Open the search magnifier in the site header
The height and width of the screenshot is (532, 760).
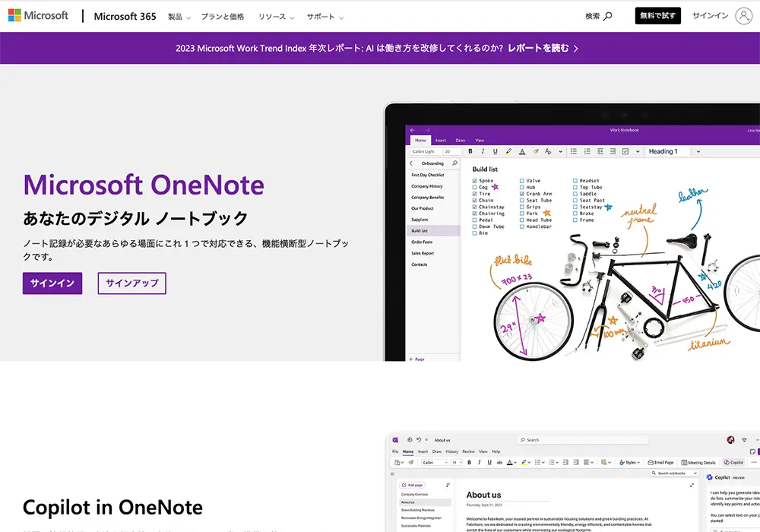coord(608,16)
